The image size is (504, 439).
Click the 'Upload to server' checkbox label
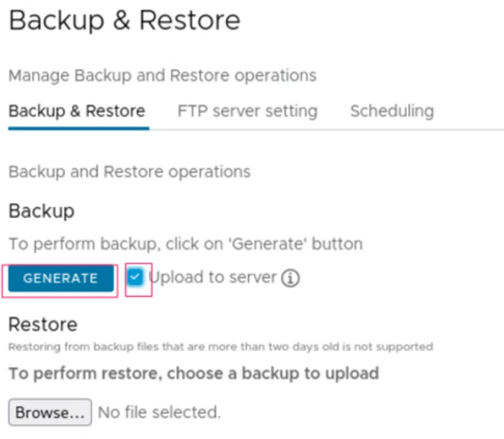212,278
